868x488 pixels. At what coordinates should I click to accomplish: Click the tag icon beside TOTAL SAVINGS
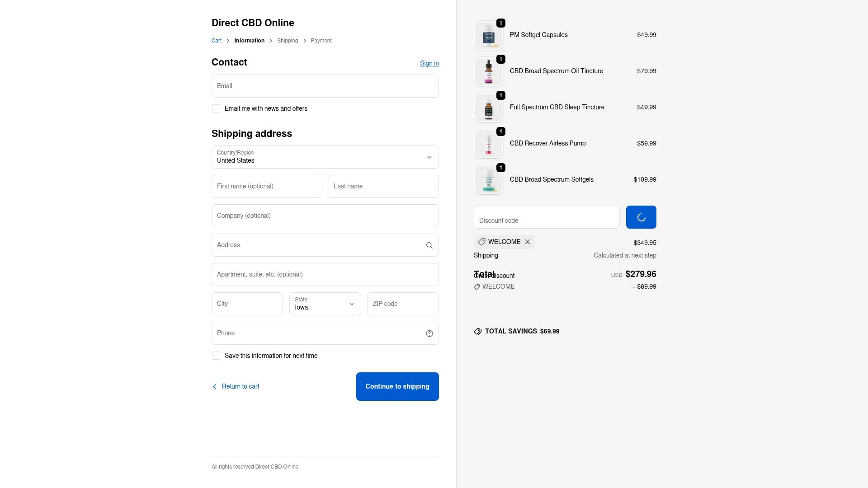point(478,331)
